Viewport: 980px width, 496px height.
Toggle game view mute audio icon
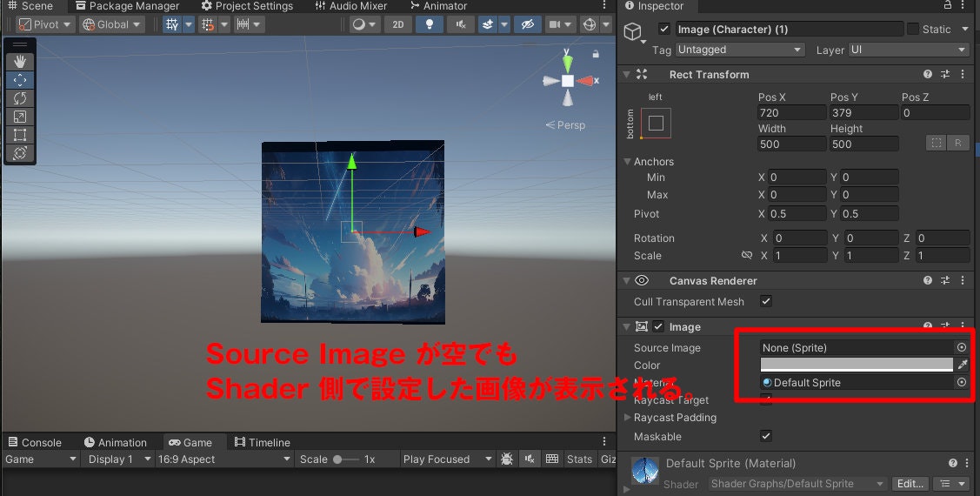tap(530, 459)
